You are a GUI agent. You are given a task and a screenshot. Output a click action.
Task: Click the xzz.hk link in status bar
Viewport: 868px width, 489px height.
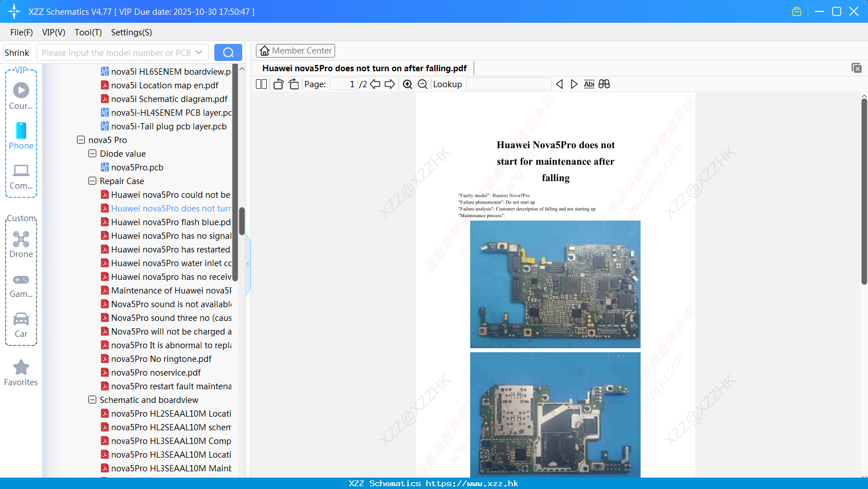472,483
